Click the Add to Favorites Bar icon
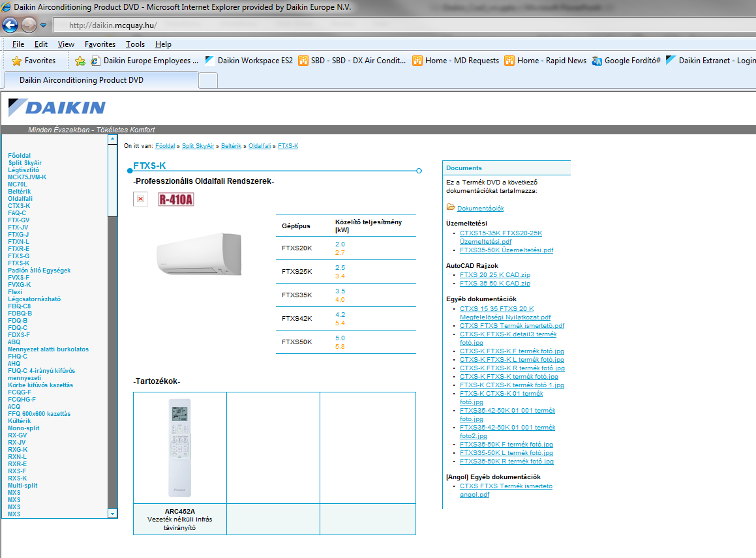This screenshot has width=756, height=558. 80,61
